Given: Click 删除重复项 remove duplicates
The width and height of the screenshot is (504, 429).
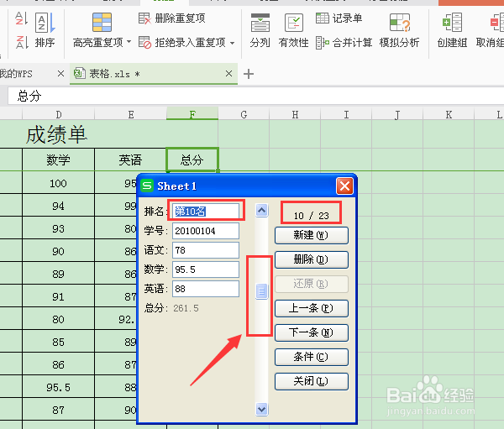Looking at the screenshot, I should point(172,18).
